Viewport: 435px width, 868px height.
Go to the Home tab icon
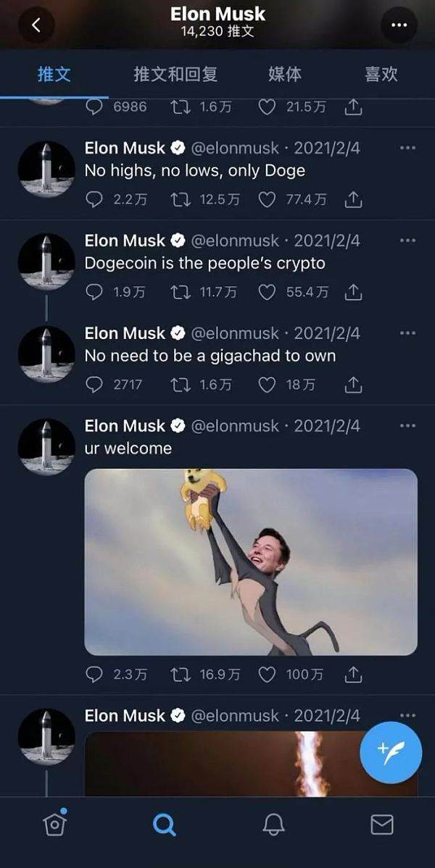[55, 824]
